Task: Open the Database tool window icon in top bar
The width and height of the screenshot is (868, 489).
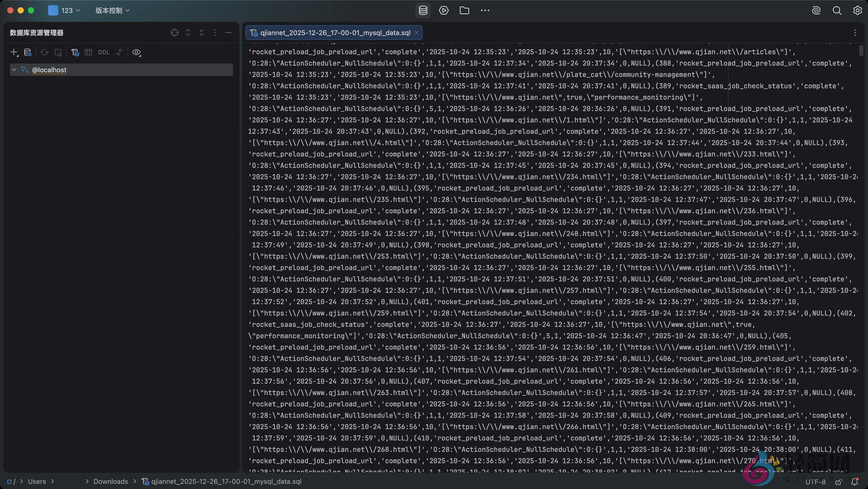Action: [x=423, y=10]
